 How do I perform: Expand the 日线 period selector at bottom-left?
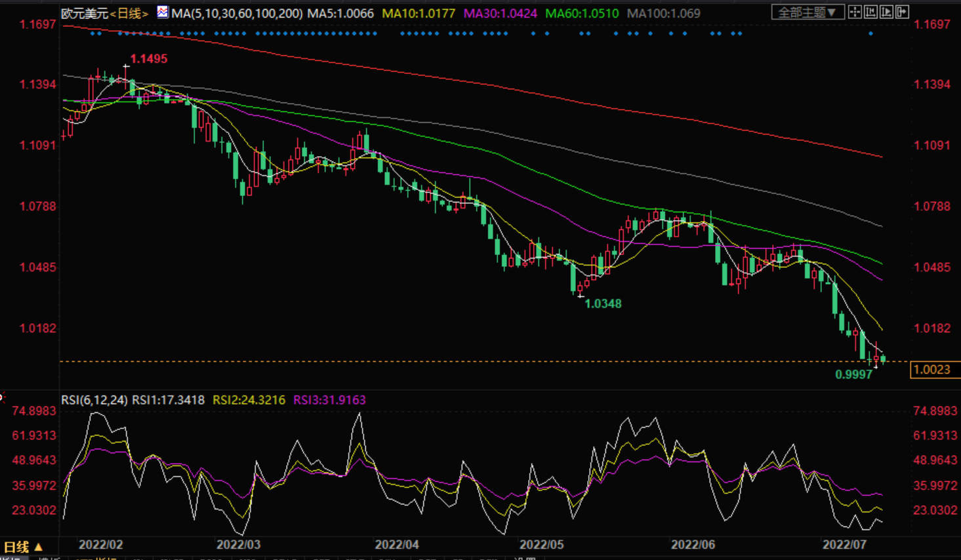pos(24,546)
